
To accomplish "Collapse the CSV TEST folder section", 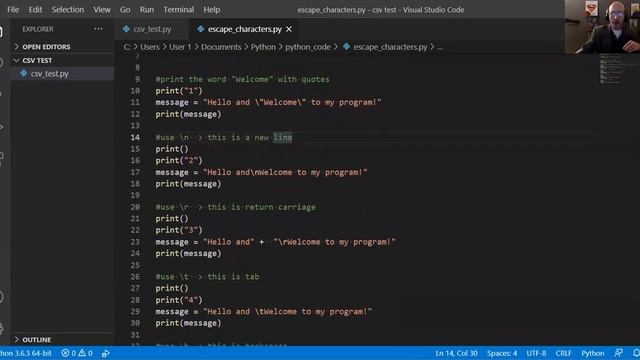I will [x=37, y=60].
